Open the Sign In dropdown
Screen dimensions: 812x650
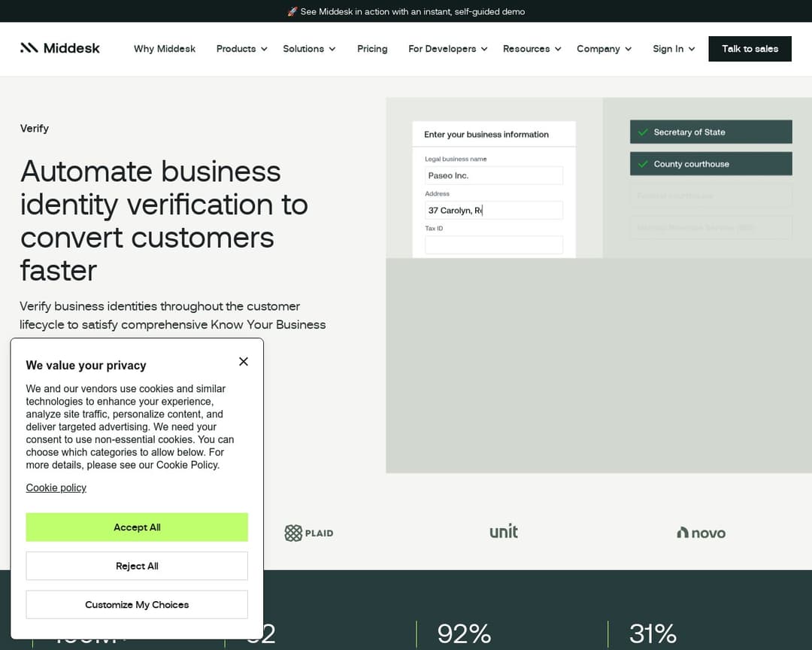pyautogui.click(x=674, y=49)
